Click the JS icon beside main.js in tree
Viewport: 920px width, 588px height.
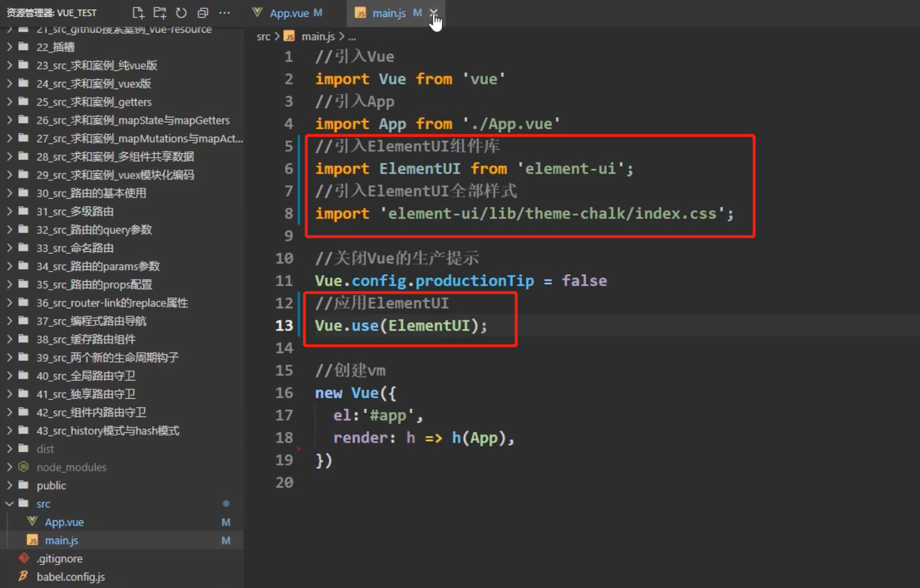(32, 540)
